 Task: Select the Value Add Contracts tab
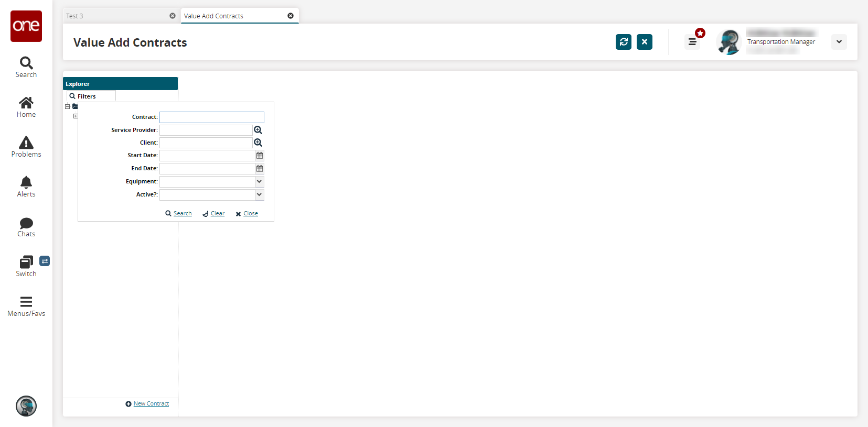(240, 16)
